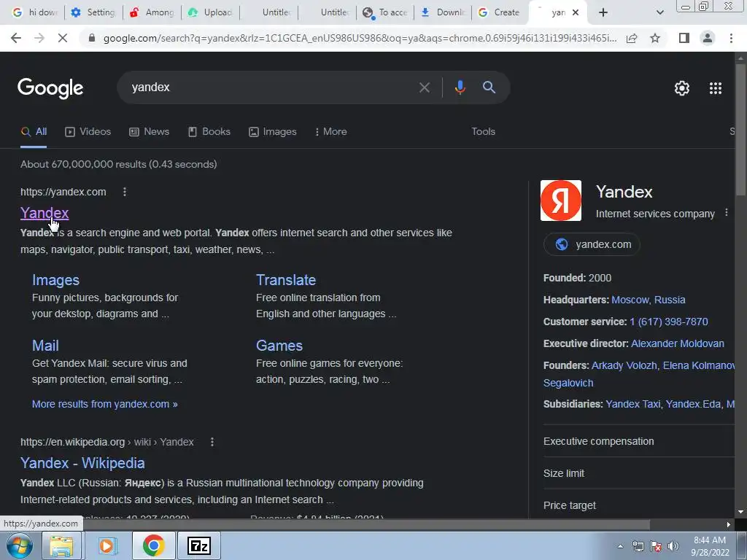Click the browser forward arrow

click(x=39, y=38)
